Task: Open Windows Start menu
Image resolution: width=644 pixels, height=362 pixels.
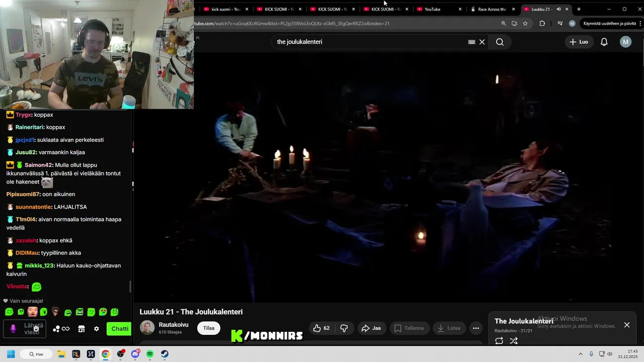Action: [x=11, y=354]
